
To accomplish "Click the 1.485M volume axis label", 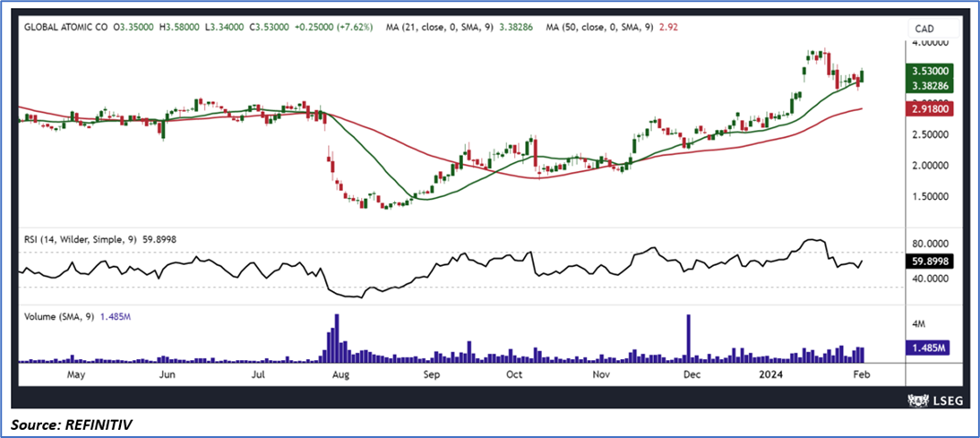I will [927, 348].
